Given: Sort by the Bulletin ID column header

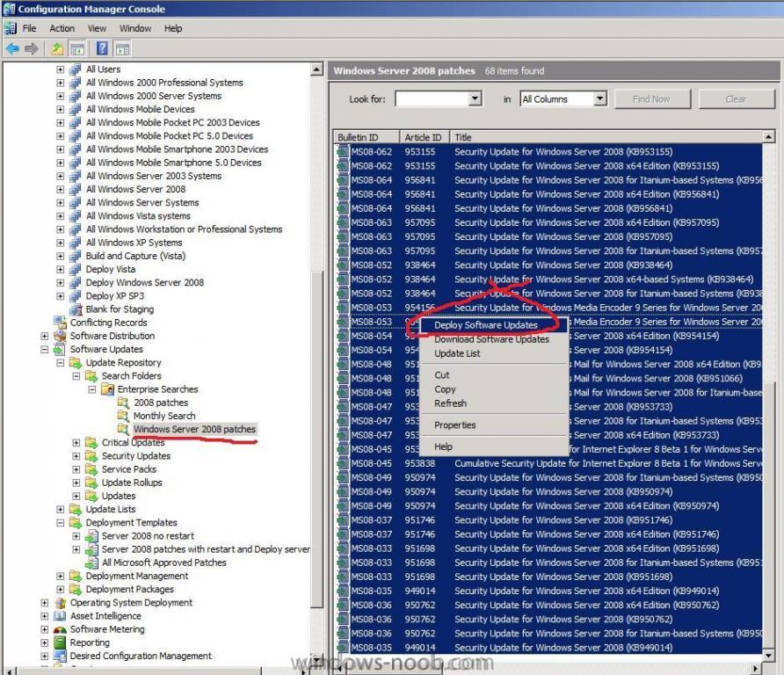Looking at the screenshot, I should tap(367, 137).
